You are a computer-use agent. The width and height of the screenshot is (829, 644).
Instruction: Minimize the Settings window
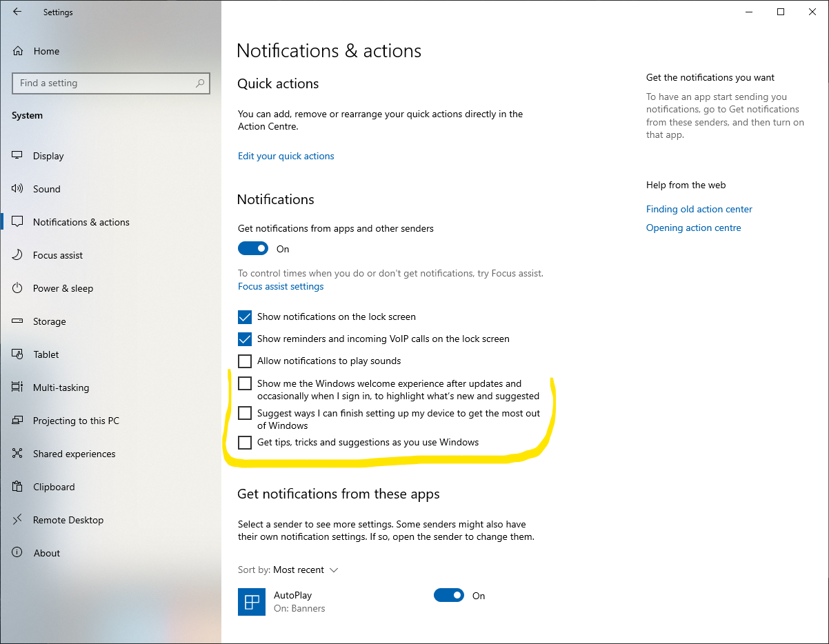[749, 12]
